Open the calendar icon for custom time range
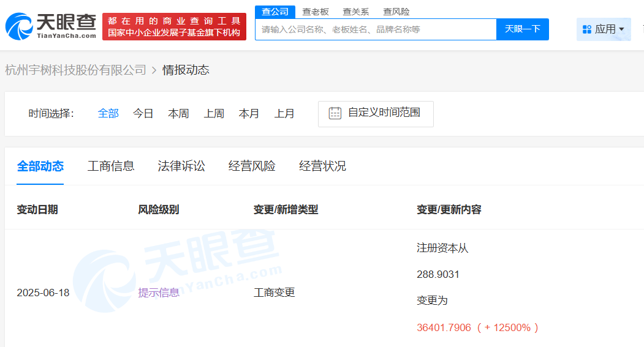Screen dimensions: 644x347 (335, 113)
